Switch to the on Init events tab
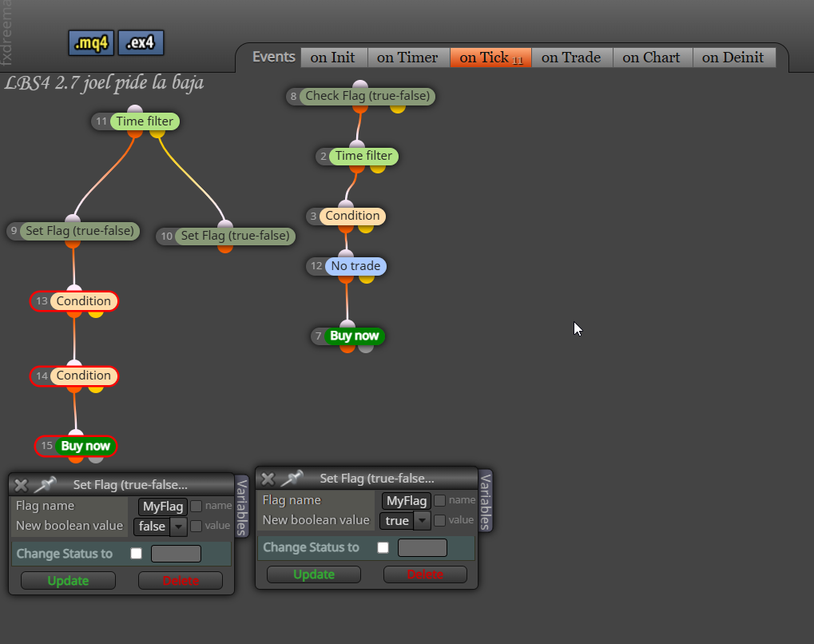The image size is (814, 644). [334, 58]
